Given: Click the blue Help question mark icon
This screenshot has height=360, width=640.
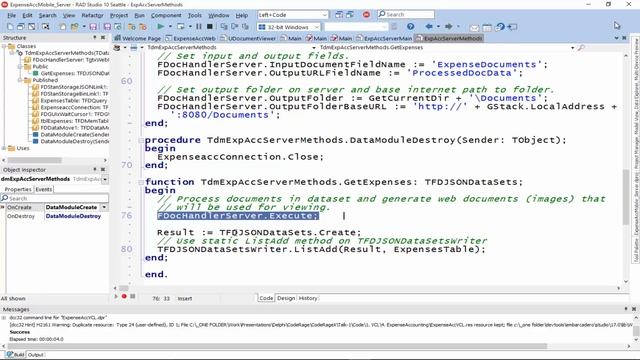Looking at the screenshot, I should [410, 27].
